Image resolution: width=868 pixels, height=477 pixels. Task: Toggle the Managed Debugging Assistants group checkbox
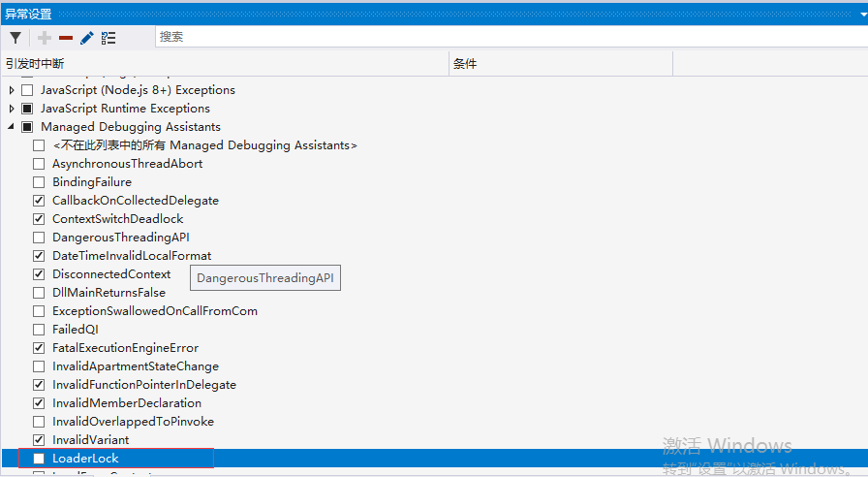(27, 127)
